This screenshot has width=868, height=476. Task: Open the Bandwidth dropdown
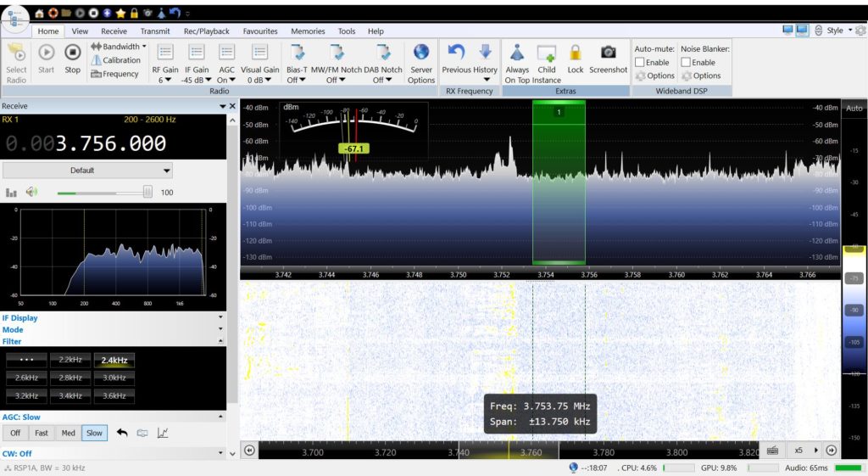(x=119, y=47)
